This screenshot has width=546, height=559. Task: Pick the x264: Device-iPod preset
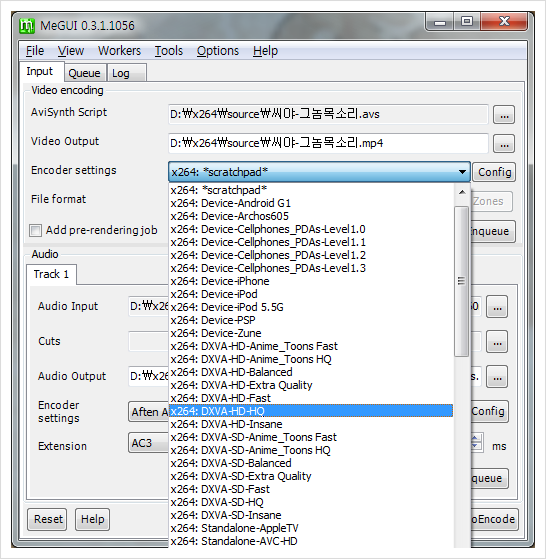click(311, 294)
